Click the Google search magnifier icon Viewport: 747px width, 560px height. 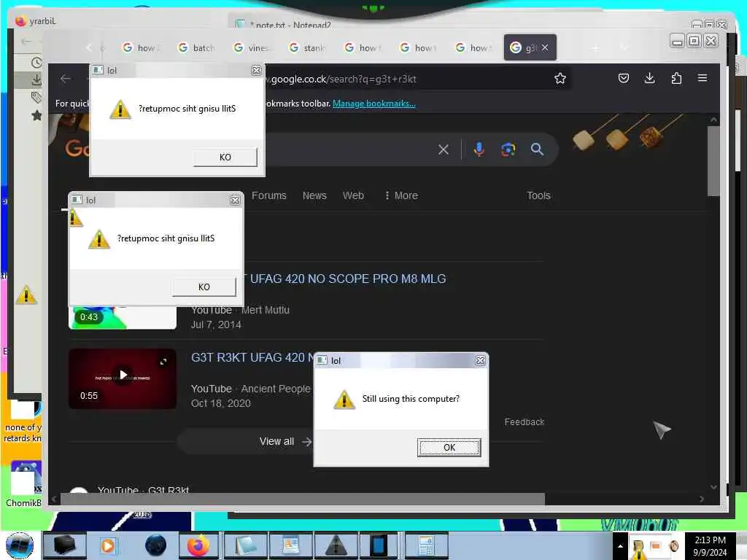(538, 149)
